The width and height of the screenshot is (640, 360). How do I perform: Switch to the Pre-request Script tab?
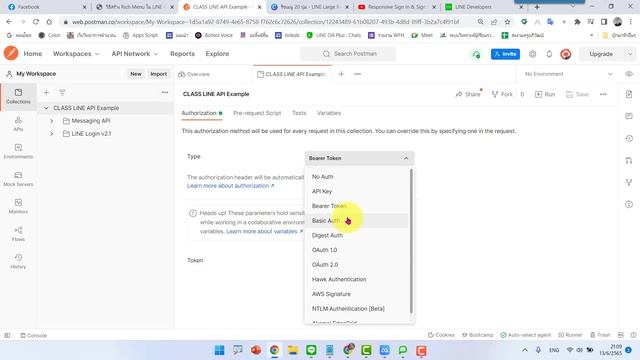pos(257,113)
